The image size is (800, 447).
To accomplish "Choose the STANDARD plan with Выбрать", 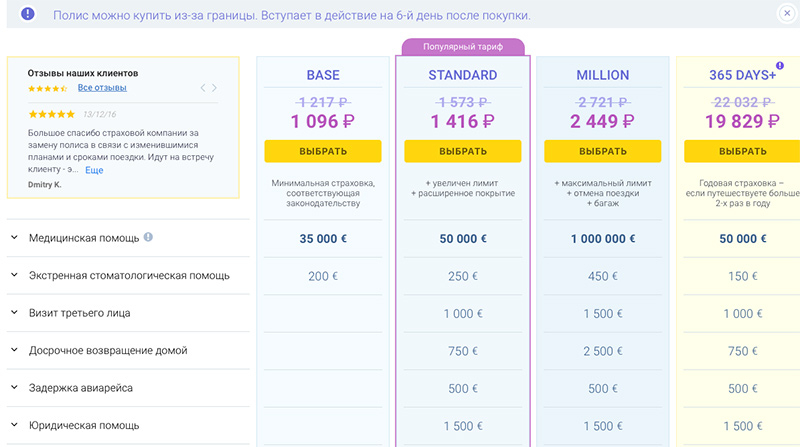I will pyautogui.click(x=463, y=151).
